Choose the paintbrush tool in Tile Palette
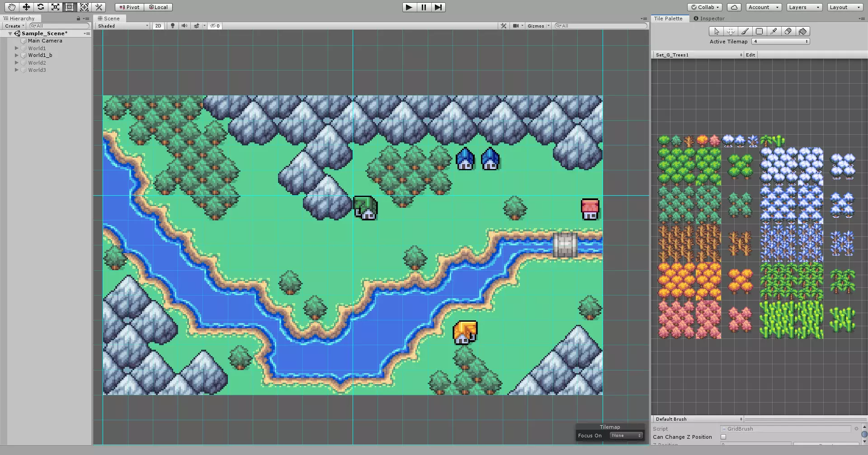This screenshot has height=455, width=868. (745, 31)
